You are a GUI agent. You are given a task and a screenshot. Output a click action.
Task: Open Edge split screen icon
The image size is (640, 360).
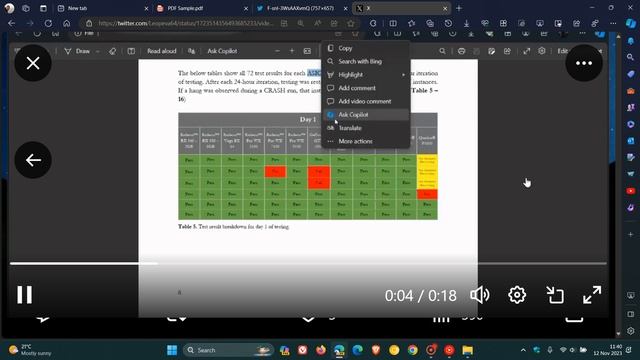point(393,23)
